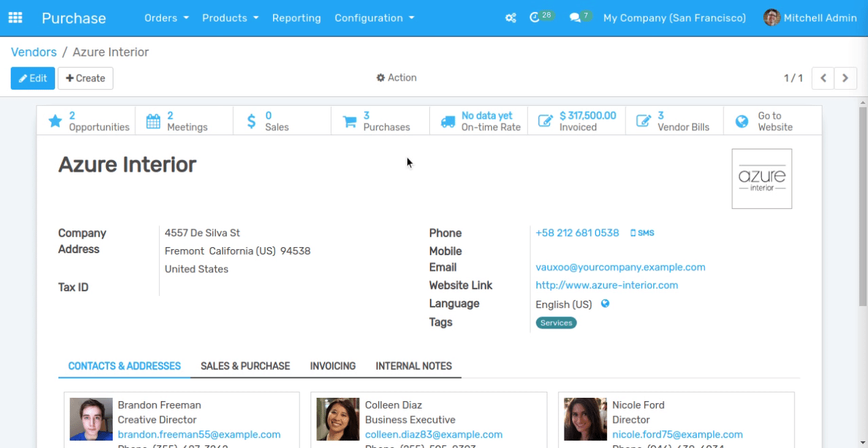Click the Nicole Ford contact name
868x448 pixels.
[638, 405]
